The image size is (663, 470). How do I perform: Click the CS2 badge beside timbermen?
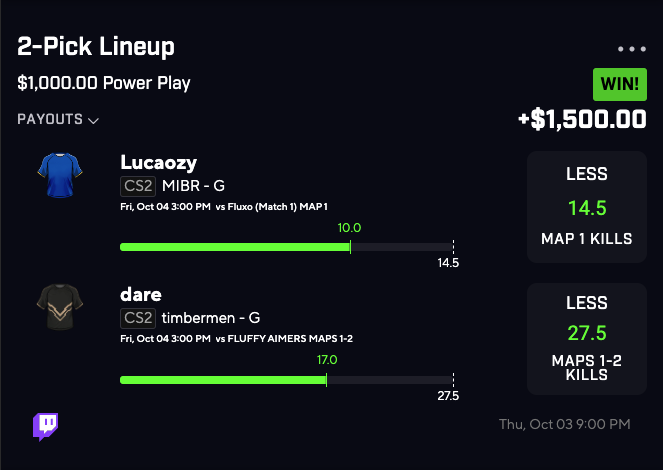(x=137, y=318)
